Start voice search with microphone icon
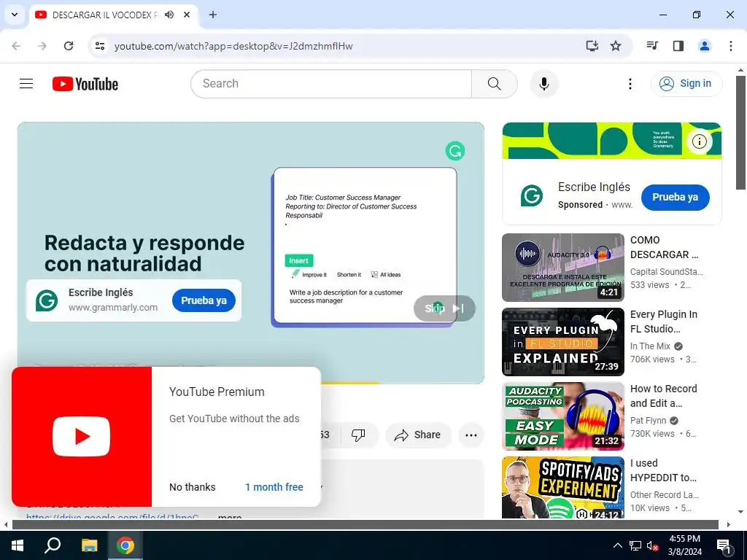 543,84
